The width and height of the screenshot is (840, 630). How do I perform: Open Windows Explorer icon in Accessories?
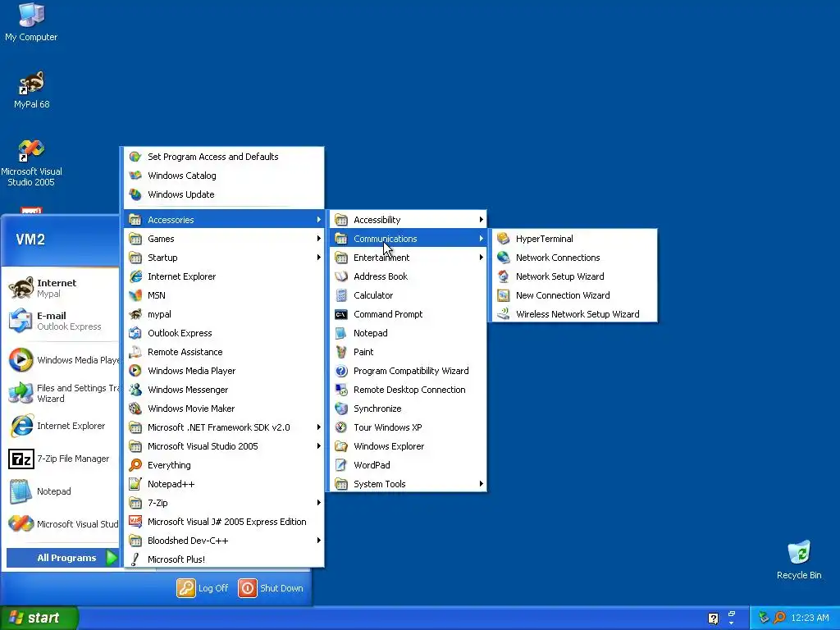point(341,446)
